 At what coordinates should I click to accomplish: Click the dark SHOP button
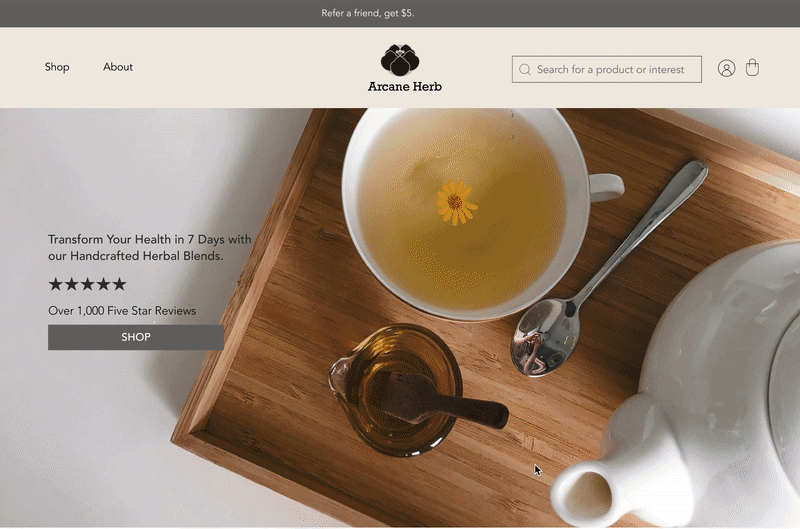pyautogui.click(x=136, y=337)
